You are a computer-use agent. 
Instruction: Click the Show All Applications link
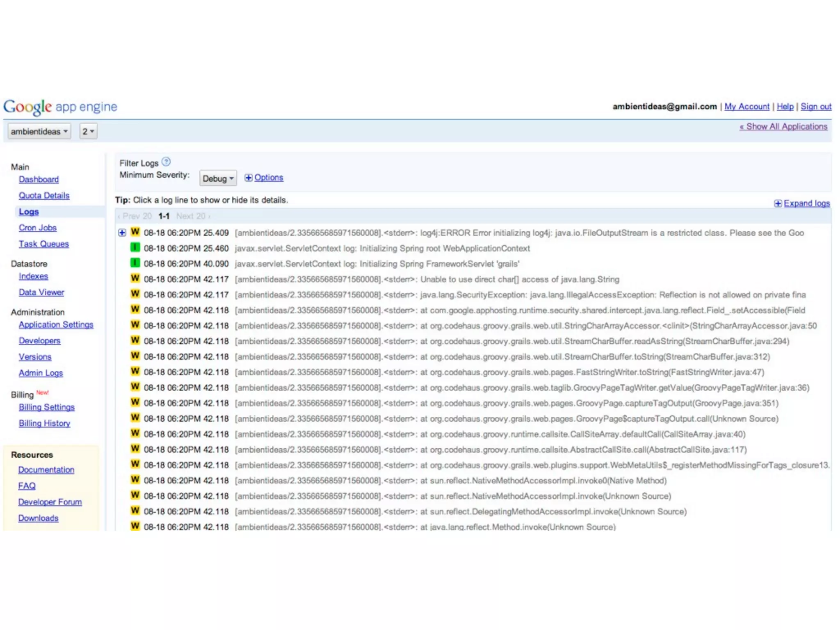point(783,126)
